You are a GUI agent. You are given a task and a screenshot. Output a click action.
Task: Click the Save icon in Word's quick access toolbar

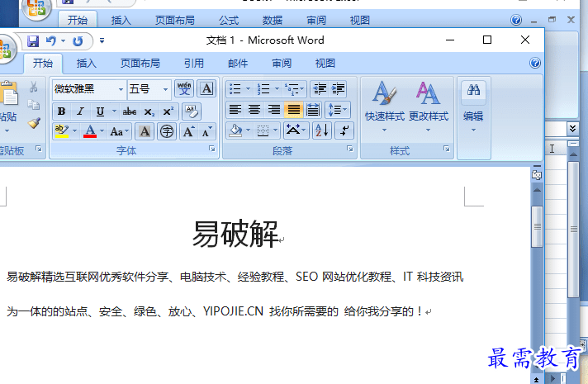tap(33, 40)
